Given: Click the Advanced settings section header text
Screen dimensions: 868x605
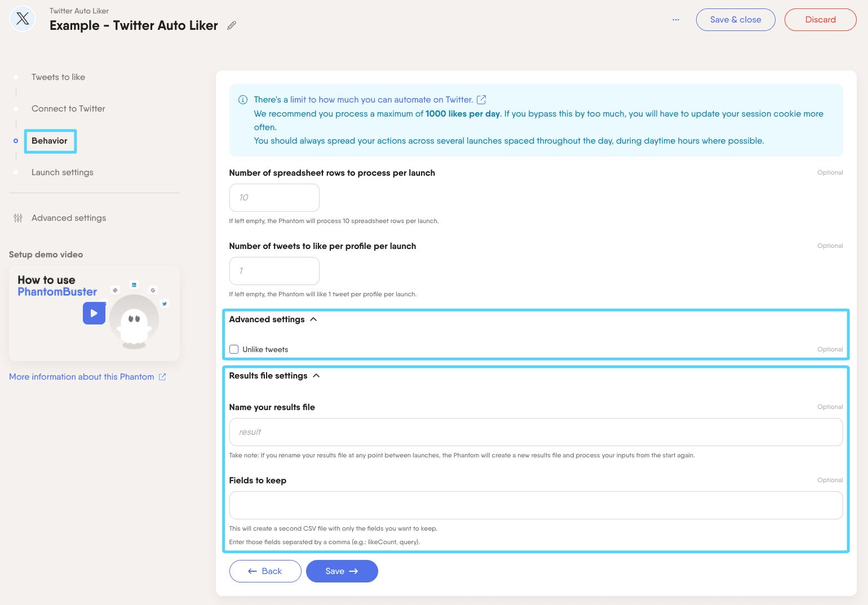Looking at the screenshot, I should coord(267,319).
